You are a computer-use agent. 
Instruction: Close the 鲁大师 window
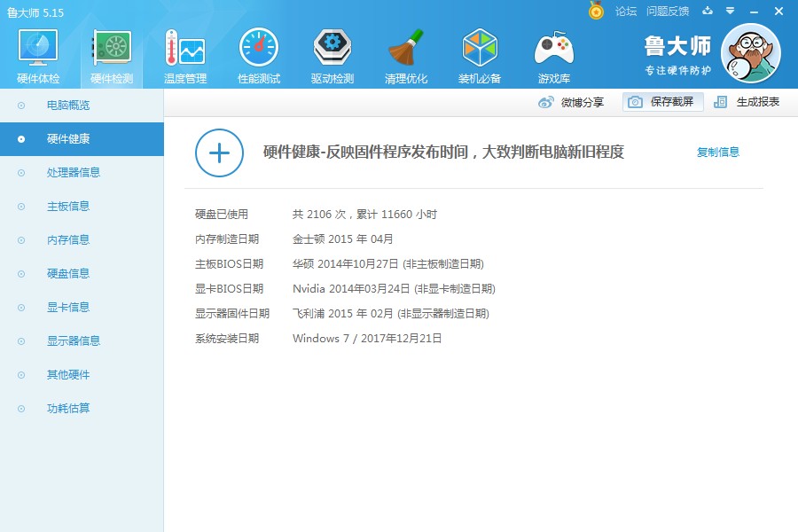(x=778, y=12)
